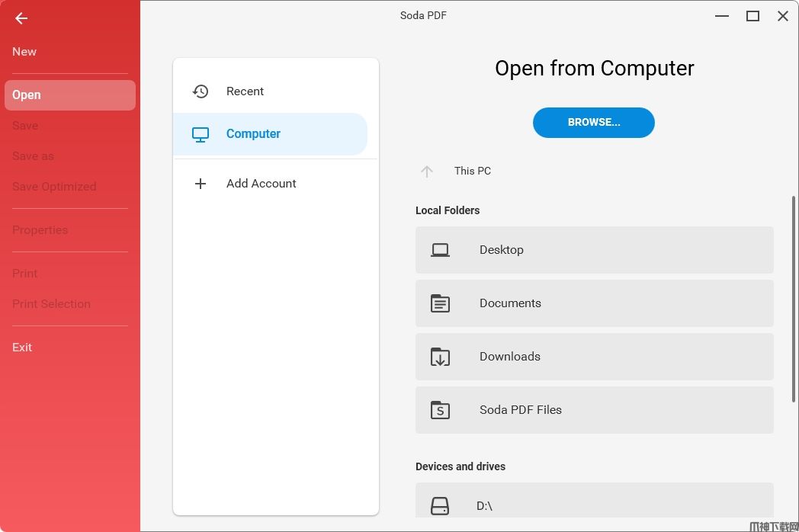
Task: Open the D:\ drive entry
Action: (594, 501)
